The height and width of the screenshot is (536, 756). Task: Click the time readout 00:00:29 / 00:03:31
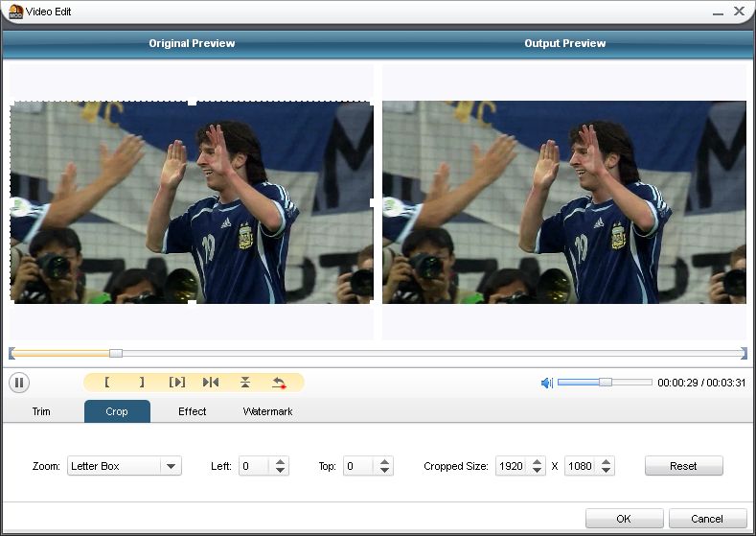click(x=701, y=383)
